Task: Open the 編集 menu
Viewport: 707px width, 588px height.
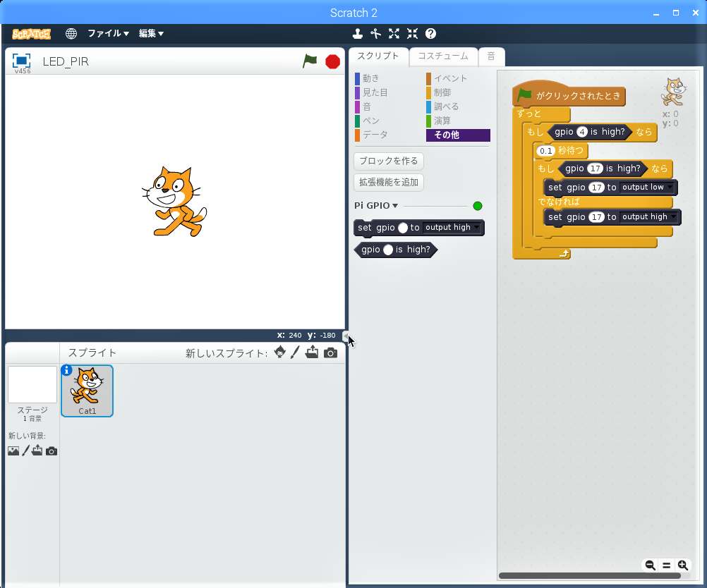Action: click(151, 33)
